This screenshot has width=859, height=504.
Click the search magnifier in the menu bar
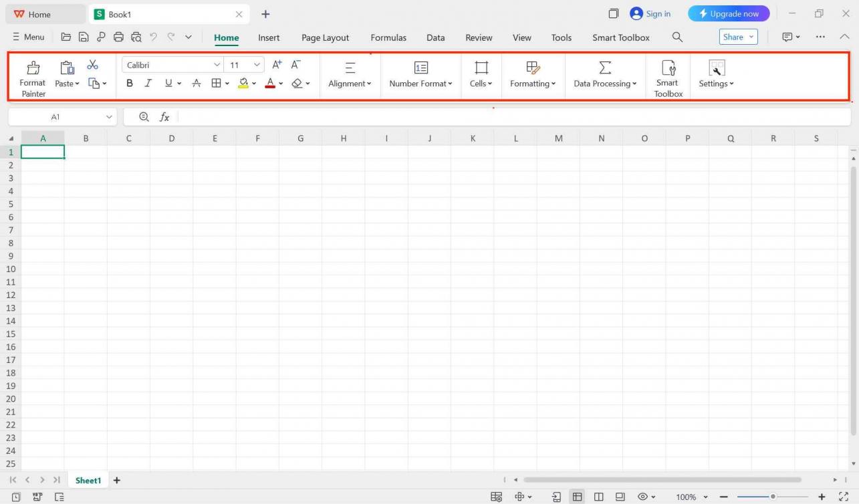(677, 37)
